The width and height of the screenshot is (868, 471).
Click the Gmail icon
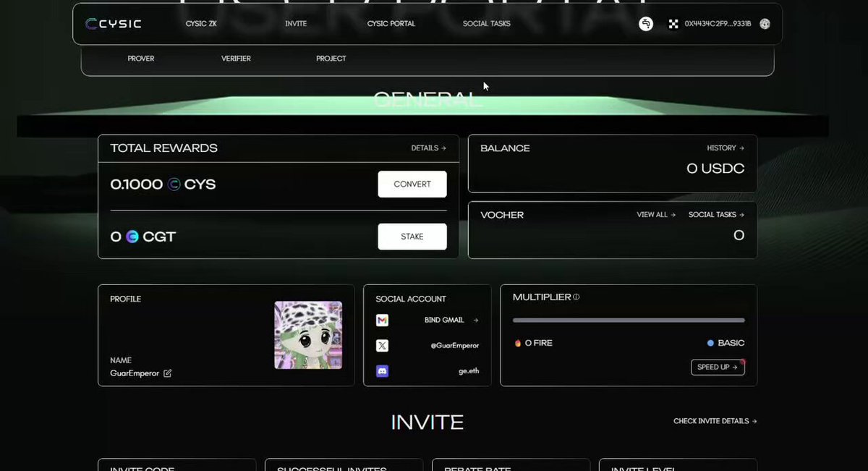pyautogui.click(x=382, y=320)
